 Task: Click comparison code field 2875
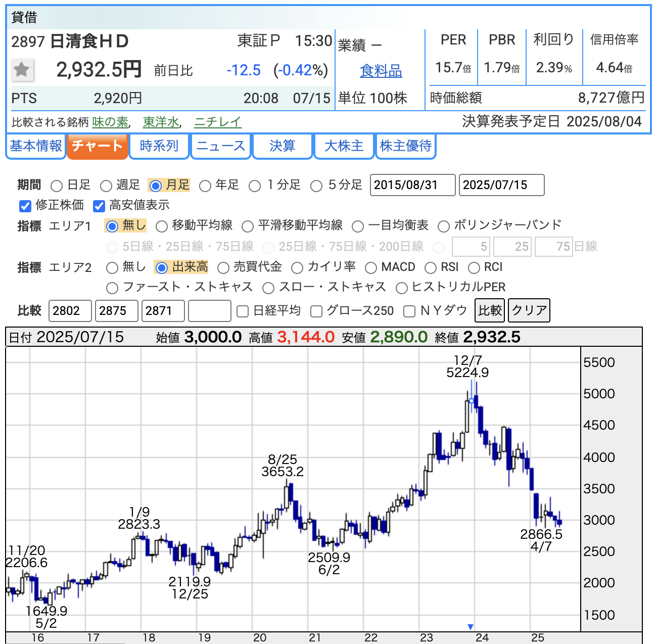pyautogui.click(x=117, y=311)
